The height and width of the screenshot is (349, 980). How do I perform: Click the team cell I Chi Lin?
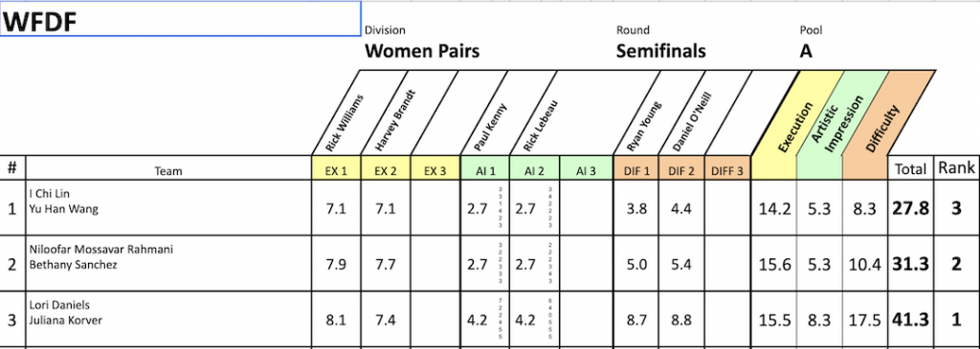coord(168,207)
